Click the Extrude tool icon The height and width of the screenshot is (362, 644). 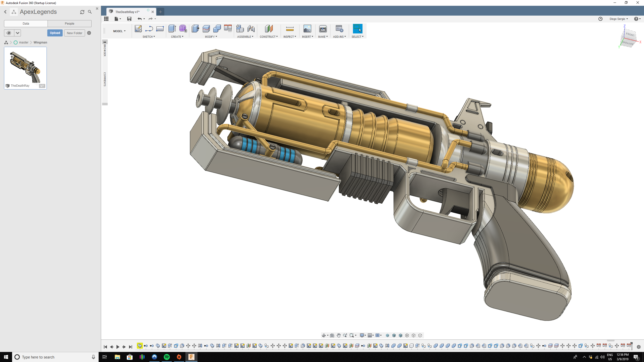172,29
